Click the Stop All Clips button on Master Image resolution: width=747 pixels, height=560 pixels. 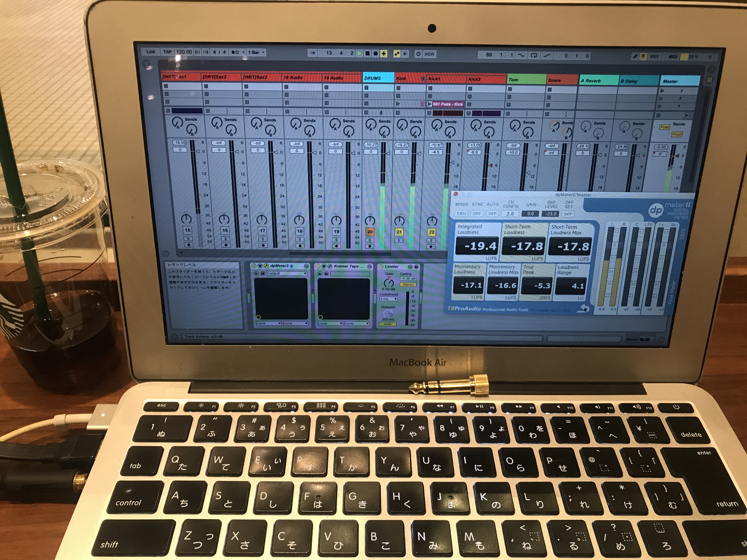658,115
